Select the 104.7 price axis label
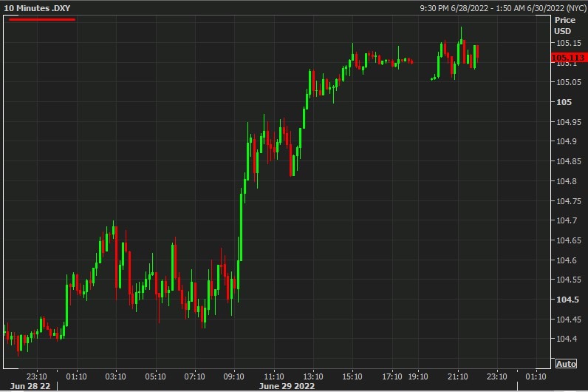The width and height of the screenshot is (588, 392). tap(567, 220)
